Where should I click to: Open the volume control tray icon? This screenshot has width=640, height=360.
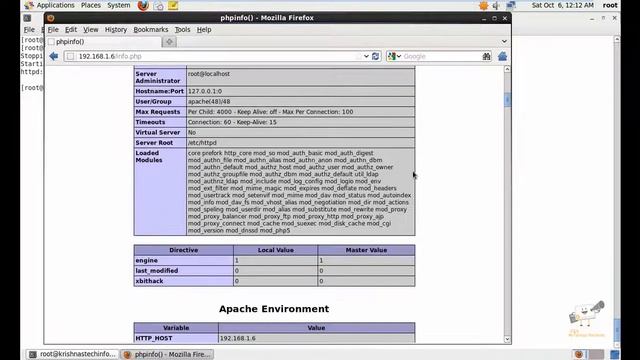point(496,5)
